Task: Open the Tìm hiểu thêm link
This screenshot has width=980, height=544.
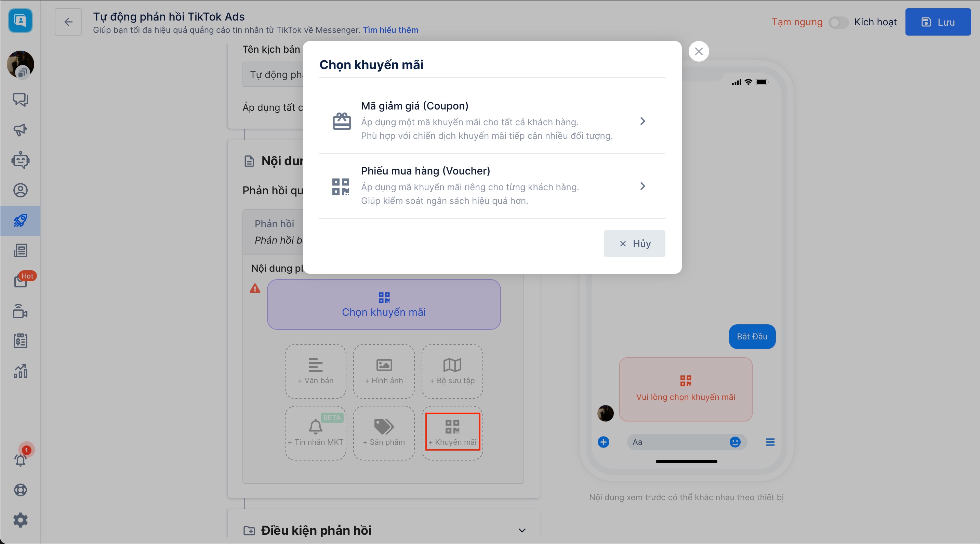Action: 390,30
